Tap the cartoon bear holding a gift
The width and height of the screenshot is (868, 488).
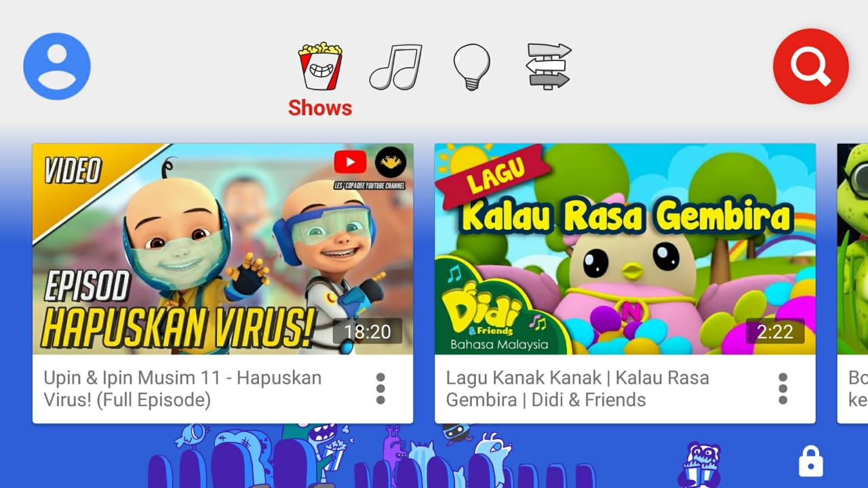click(x=700, y=465)
